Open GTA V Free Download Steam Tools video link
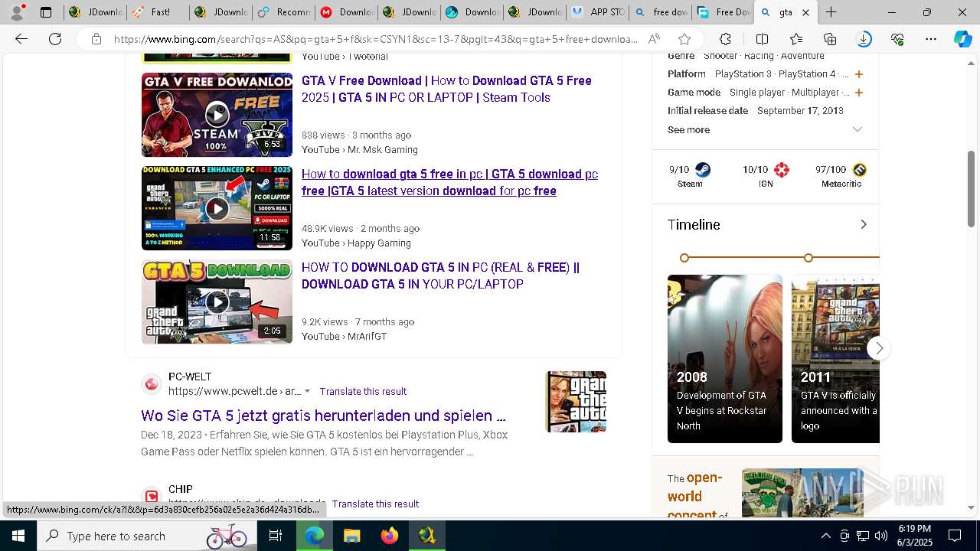Screen dimensions: 980x551 (446, 89)
